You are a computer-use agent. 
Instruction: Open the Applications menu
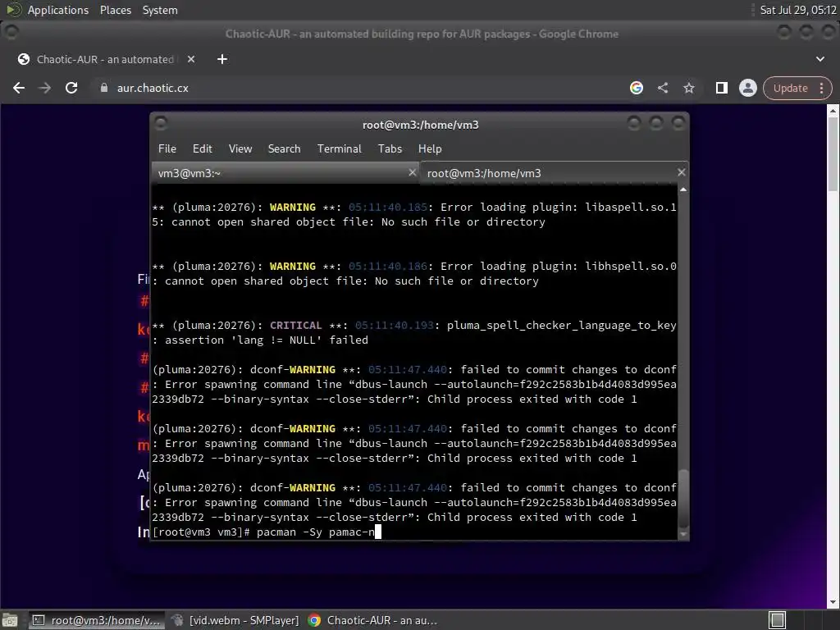[58, 10]
